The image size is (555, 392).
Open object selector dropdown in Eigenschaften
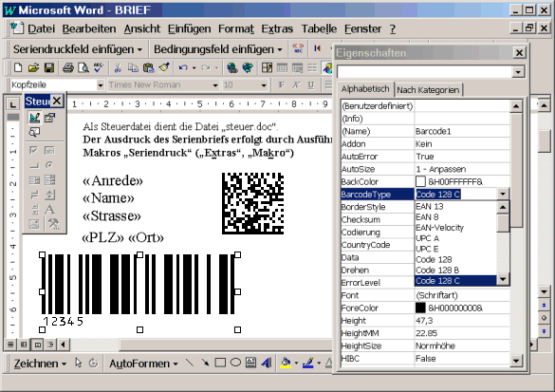pos(518,72)
